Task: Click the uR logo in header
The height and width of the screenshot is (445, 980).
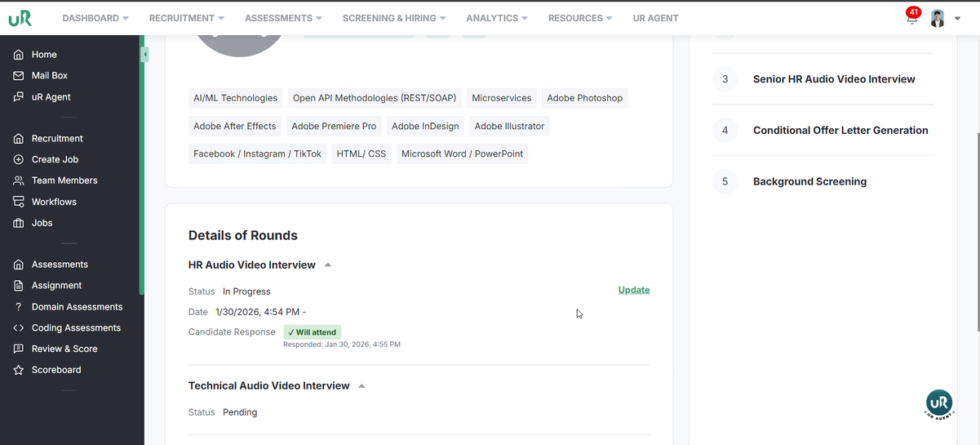Action: pos(20,18)
